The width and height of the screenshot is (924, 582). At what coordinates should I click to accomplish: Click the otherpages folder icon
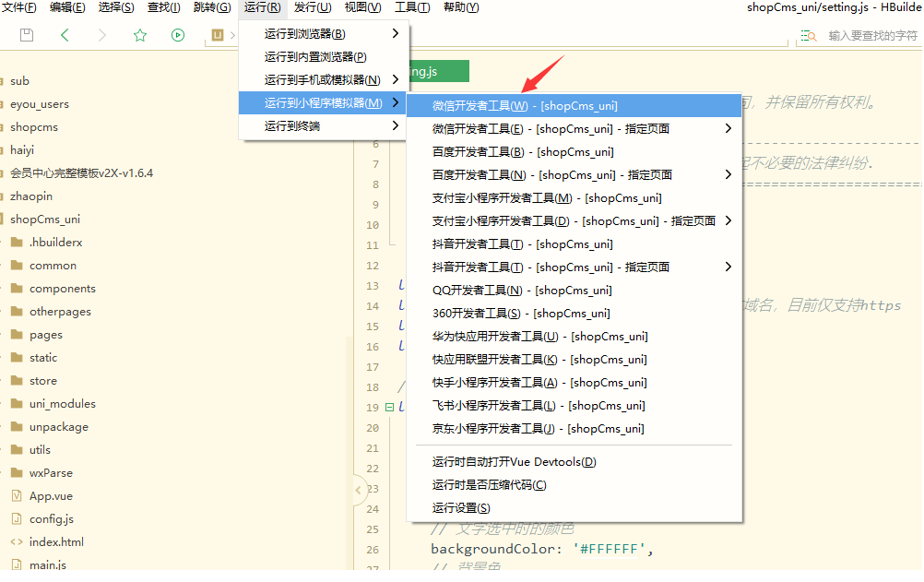[18, 312]
